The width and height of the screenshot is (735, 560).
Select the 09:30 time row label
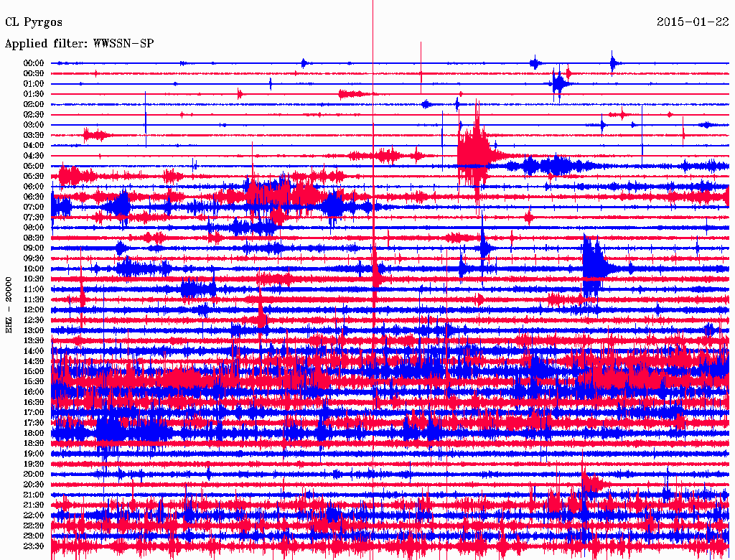(34, 259)
